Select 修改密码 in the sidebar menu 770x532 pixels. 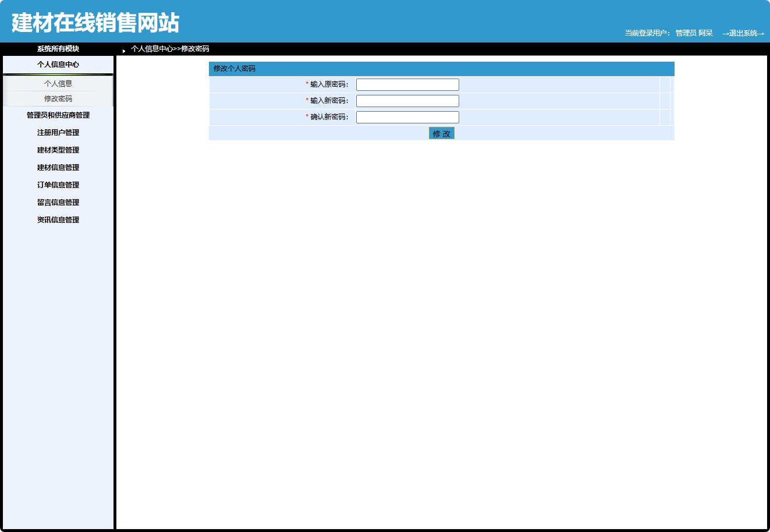[58, 98]
